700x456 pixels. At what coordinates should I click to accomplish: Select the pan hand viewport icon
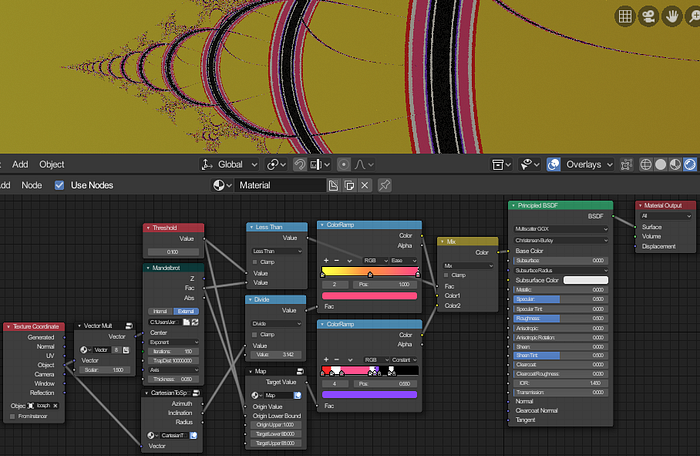click(671, 17)
